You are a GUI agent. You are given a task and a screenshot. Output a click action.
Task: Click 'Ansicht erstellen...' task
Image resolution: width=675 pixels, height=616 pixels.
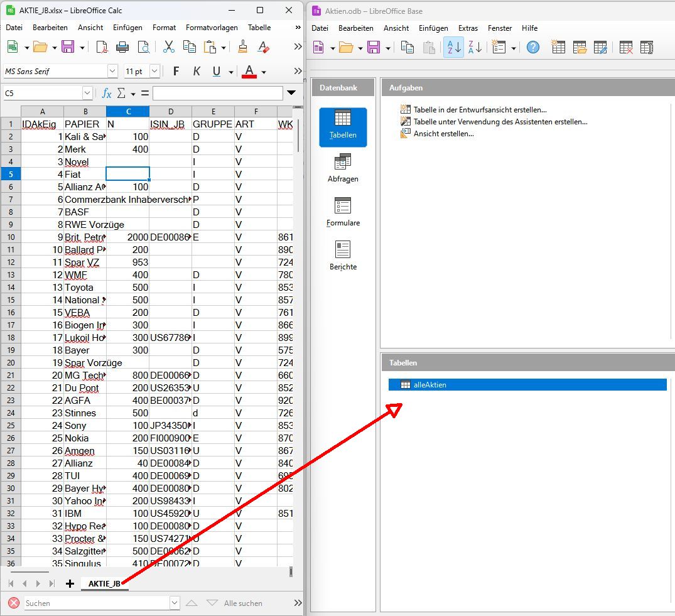[x=443, y=134]
